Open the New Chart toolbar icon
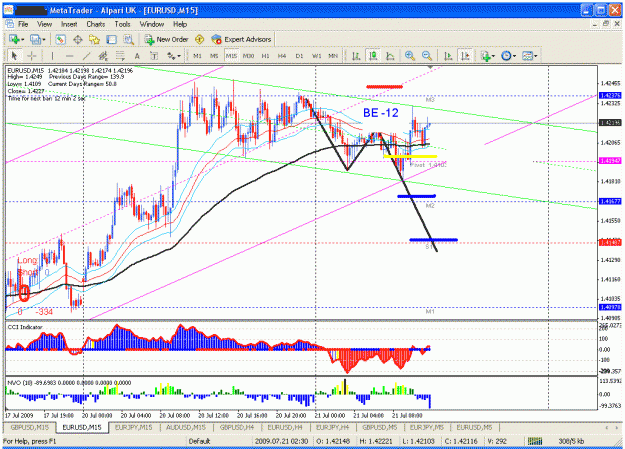 (14, 39)
